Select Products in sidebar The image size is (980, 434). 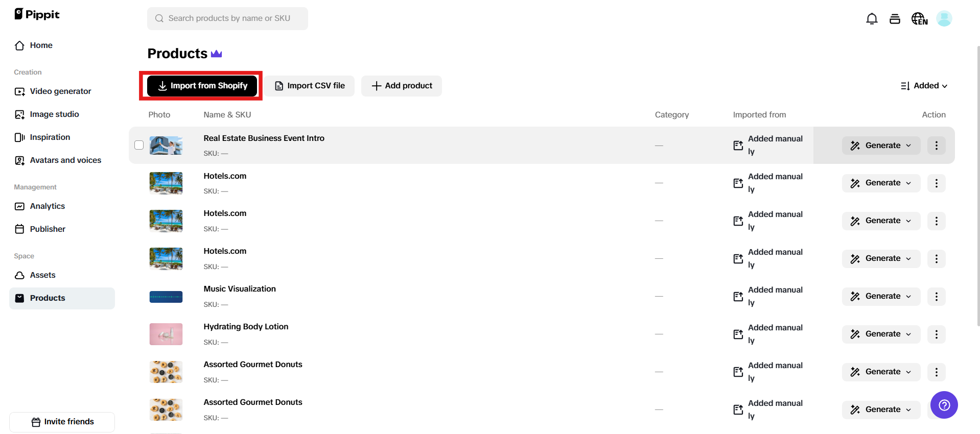[62, 298]
